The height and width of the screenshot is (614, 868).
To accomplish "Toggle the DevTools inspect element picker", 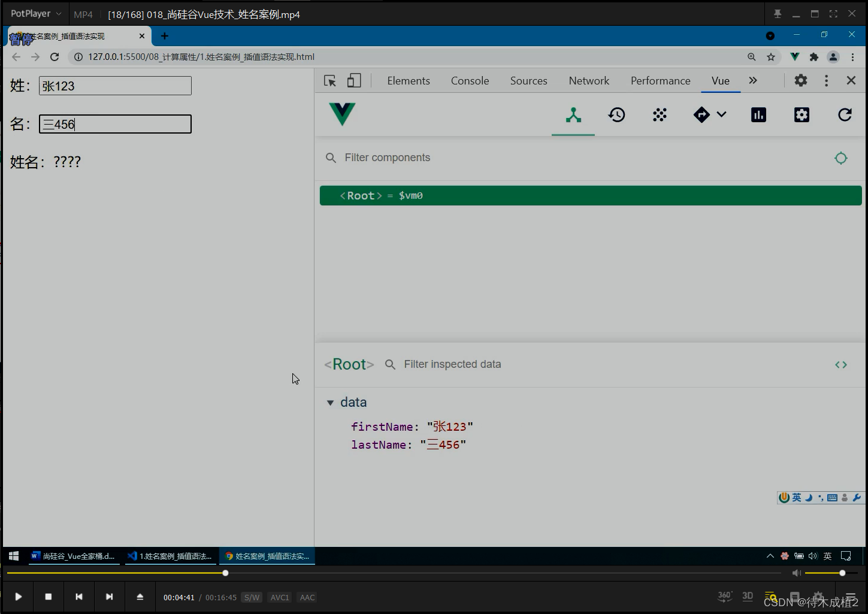I will [330, 81].
